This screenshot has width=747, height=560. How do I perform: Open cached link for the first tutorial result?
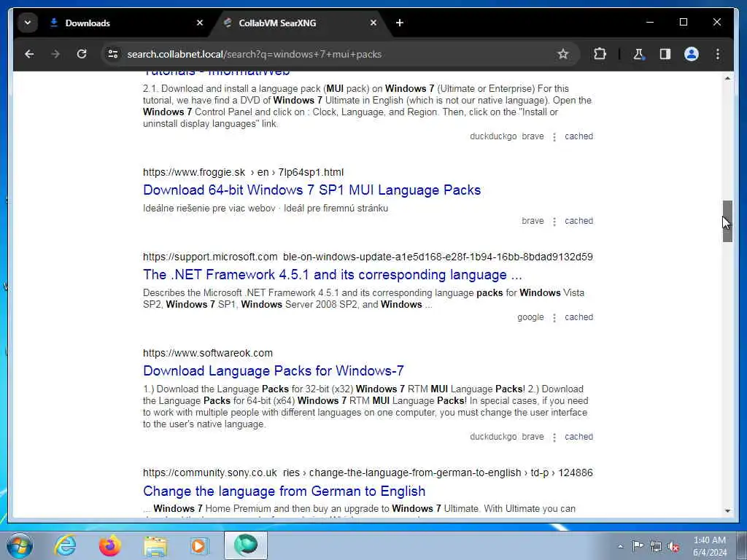point(578,136)
